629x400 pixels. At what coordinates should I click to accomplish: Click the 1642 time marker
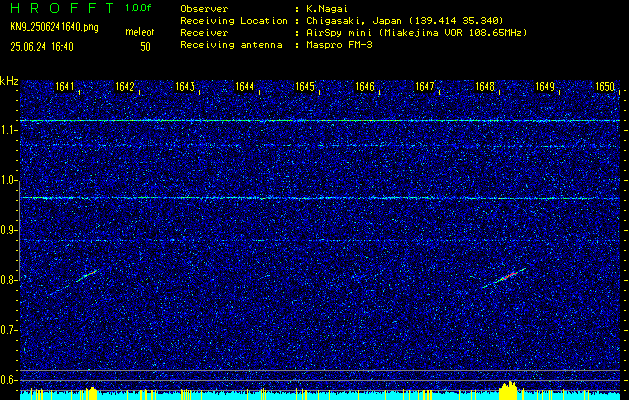coord(124,87)
